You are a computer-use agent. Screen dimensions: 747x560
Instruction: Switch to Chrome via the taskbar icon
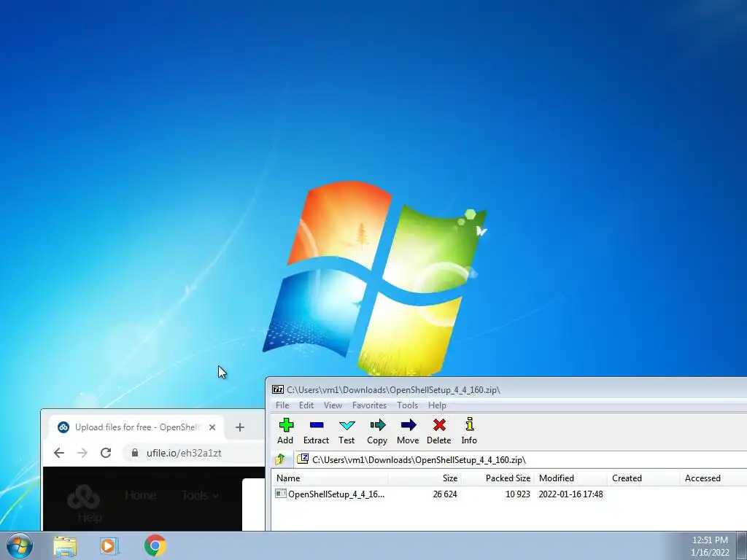pyautogui.click(x=155, y=545)
